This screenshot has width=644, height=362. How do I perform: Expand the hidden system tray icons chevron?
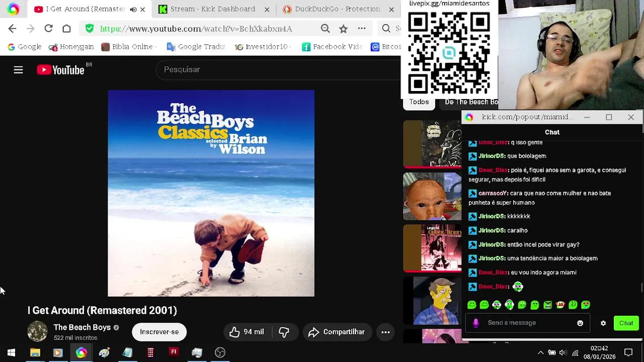coord(540,352)
